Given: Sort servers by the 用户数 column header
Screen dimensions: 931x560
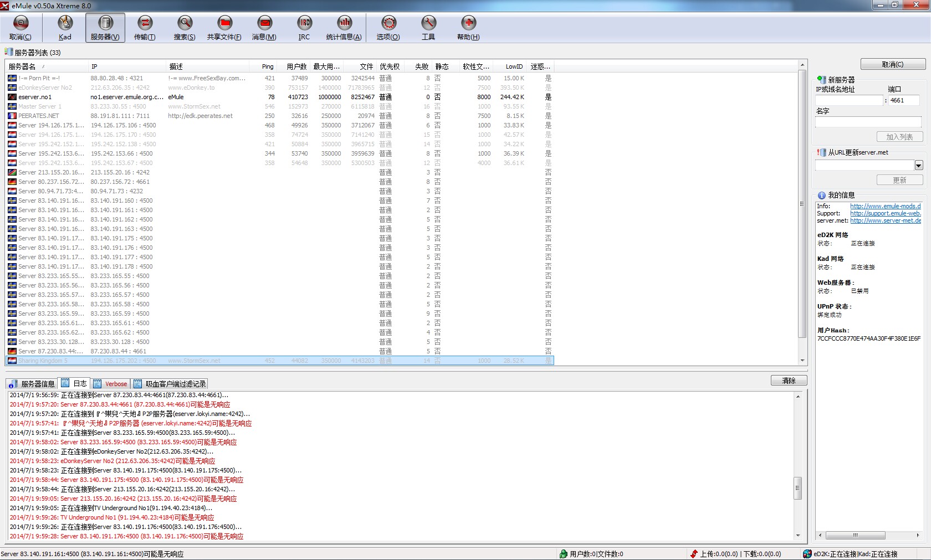Looking at the screenshot, I should (294, 66).
